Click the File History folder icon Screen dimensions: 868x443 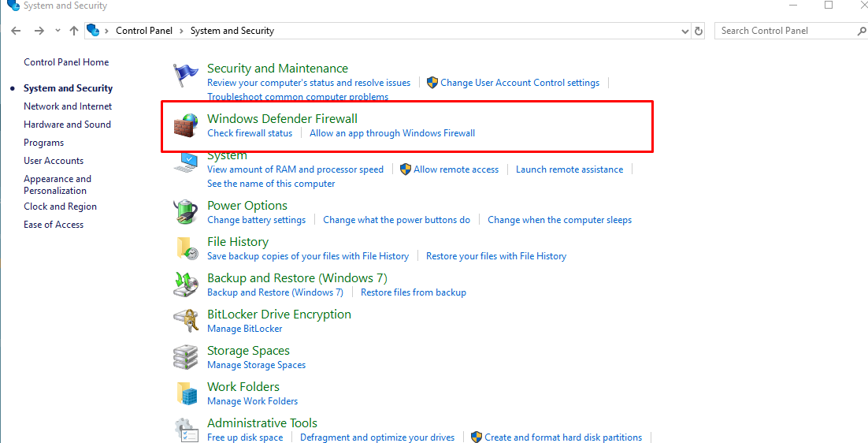[187, 248]
